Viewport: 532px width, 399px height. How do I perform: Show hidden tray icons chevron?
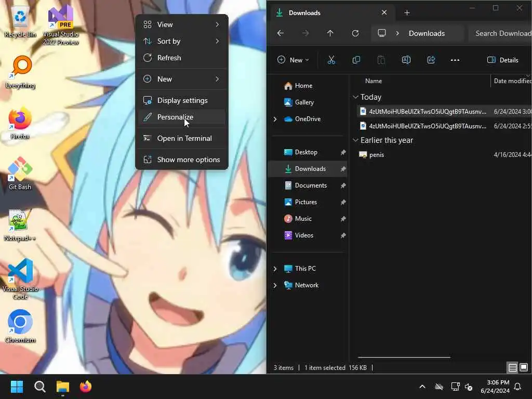coord(422,387)
